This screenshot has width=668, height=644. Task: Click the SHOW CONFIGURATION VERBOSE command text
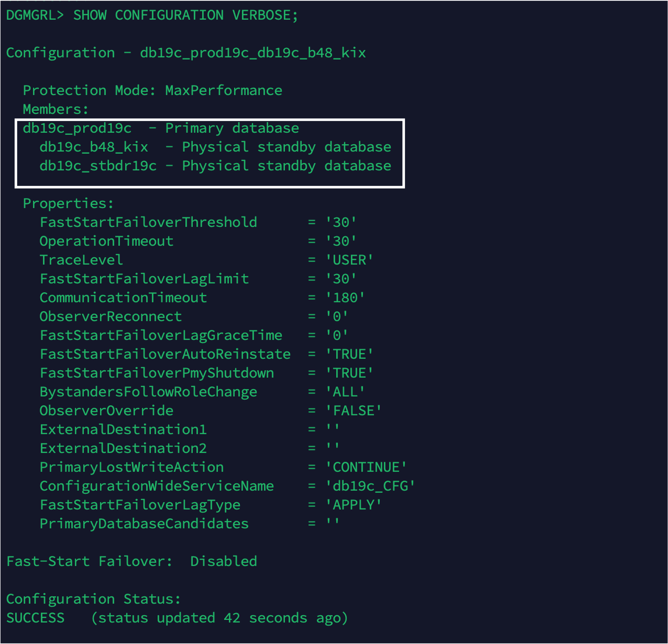(x=185, y=15)
